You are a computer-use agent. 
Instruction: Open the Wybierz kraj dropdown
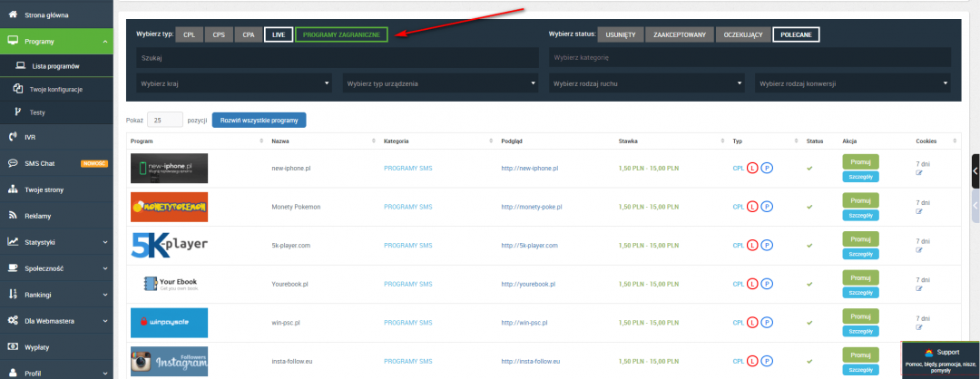[234, 83]
